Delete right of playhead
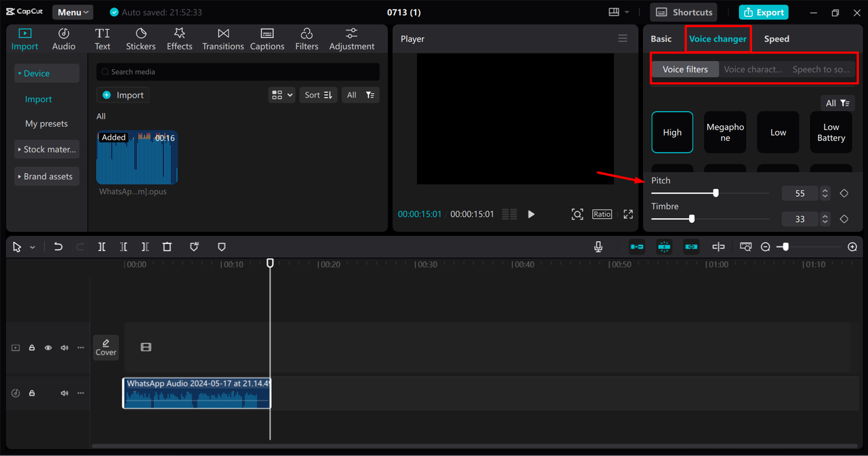This screenshot has height=456, width=868. coord(145,247)
